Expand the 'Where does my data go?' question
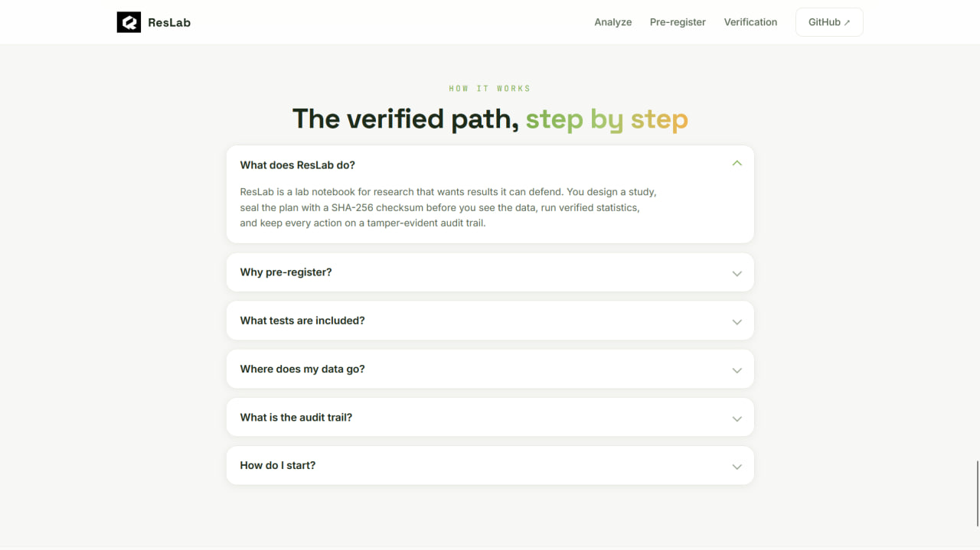The height and width of the screenshot is (550, 980). tap(490, 369)
